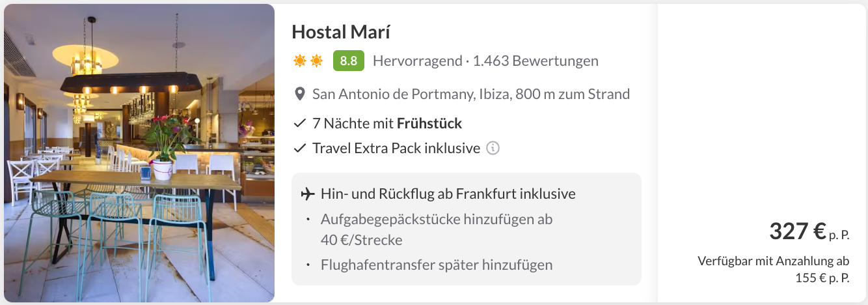Click the green 8.8 rating badge
This screenshot has height=305, width=868.
pyautogui.click(x=348, y=61)
